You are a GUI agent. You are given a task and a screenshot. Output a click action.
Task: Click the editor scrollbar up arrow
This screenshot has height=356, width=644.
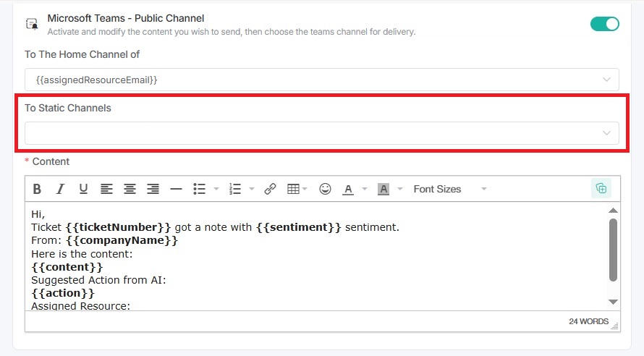(613, 211)
